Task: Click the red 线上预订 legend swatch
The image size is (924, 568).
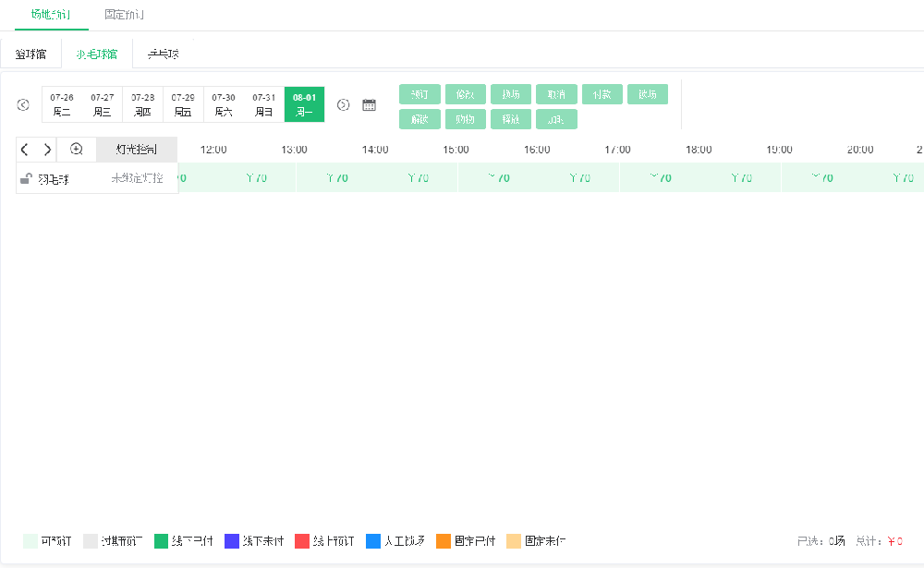Action: (x=302, y=541)
